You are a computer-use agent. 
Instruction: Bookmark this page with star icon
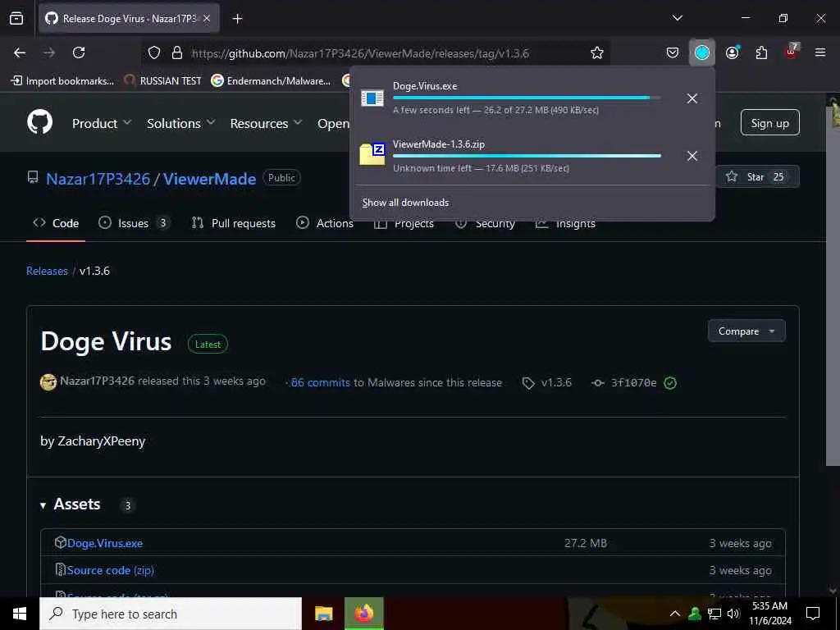[x=597, y=52]
